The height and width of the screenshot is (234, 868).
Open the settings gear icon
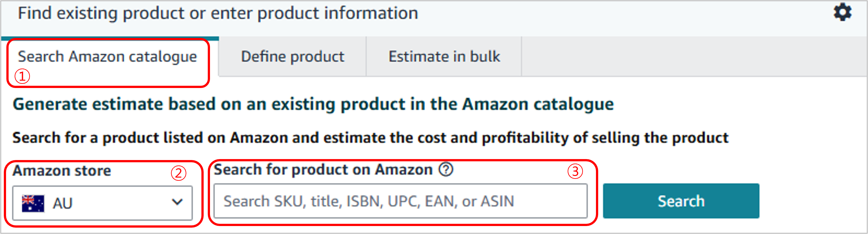[843, 12]
